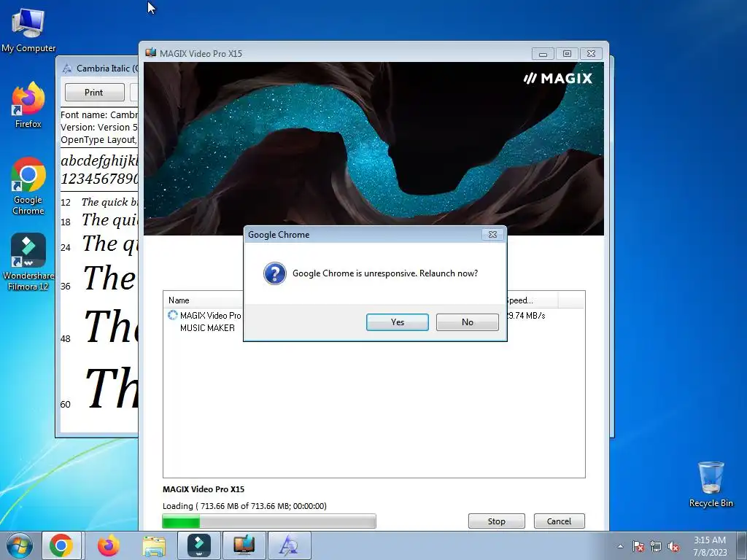The width and height of the screenshot is (747, 560).
Task: Click the Speed column header
Action: point(531,300)
